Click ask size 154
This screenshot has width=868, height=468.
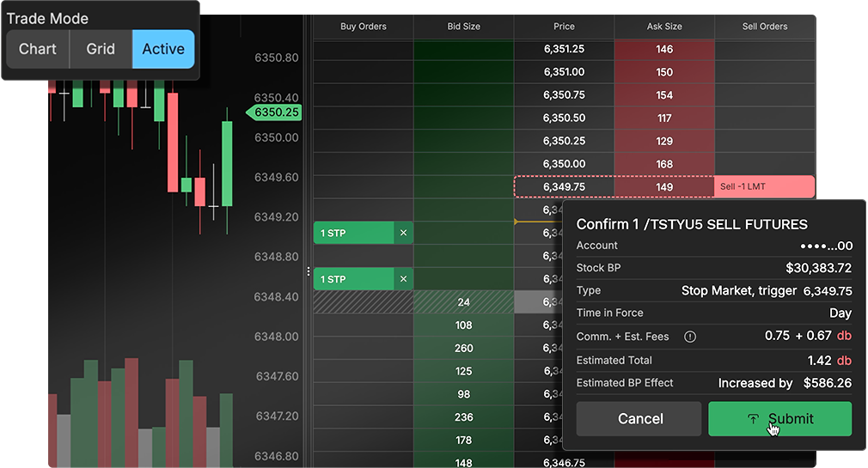click(664, 95)
